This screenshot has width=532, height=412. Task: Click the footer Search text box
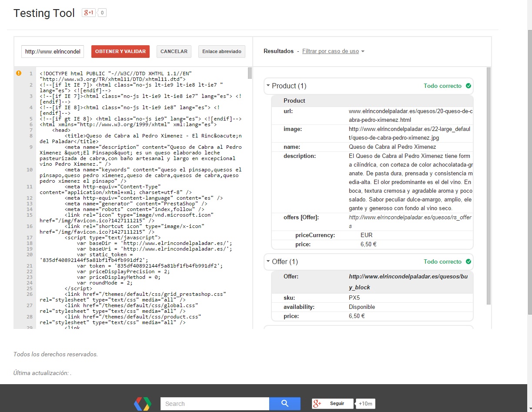coord(215,404)
